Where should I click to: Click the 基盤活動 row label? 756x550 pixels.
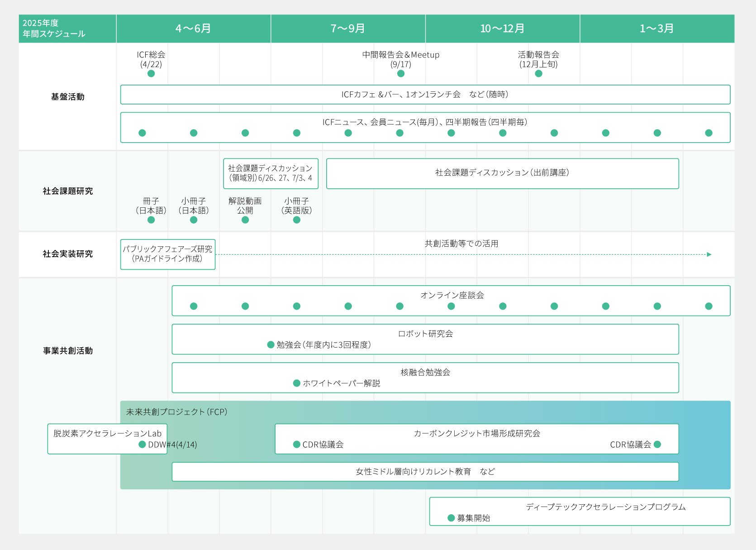[x=68, y=96]
